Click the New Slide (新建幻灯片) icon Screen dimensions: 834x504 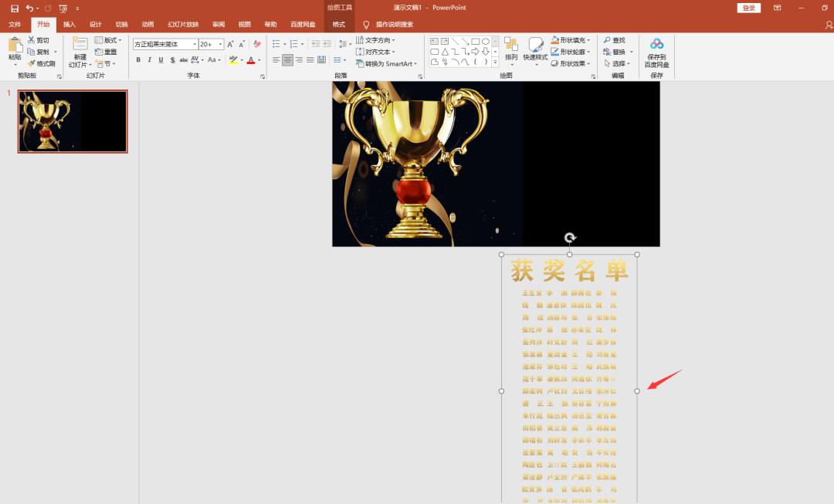point(80,45)
